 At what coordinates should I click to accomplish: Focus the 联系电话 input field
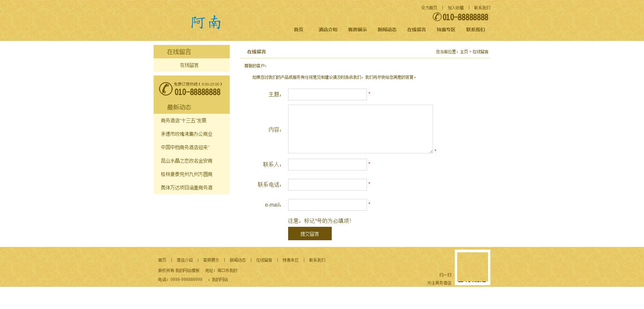pyautogui.click(x=327, y=185)
